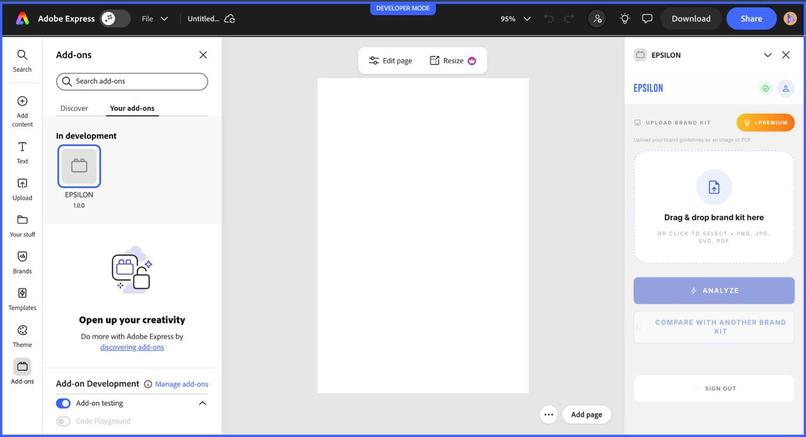
Task: Open the Upload panel in sidebar
Action: [22, 189]
